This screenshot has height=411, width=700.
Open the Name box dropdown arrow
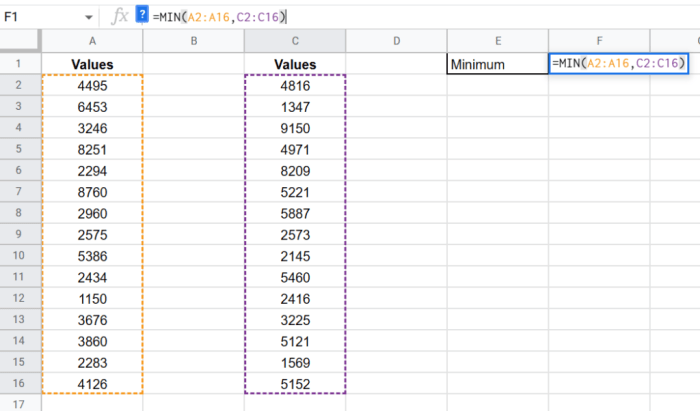[88, 17]
